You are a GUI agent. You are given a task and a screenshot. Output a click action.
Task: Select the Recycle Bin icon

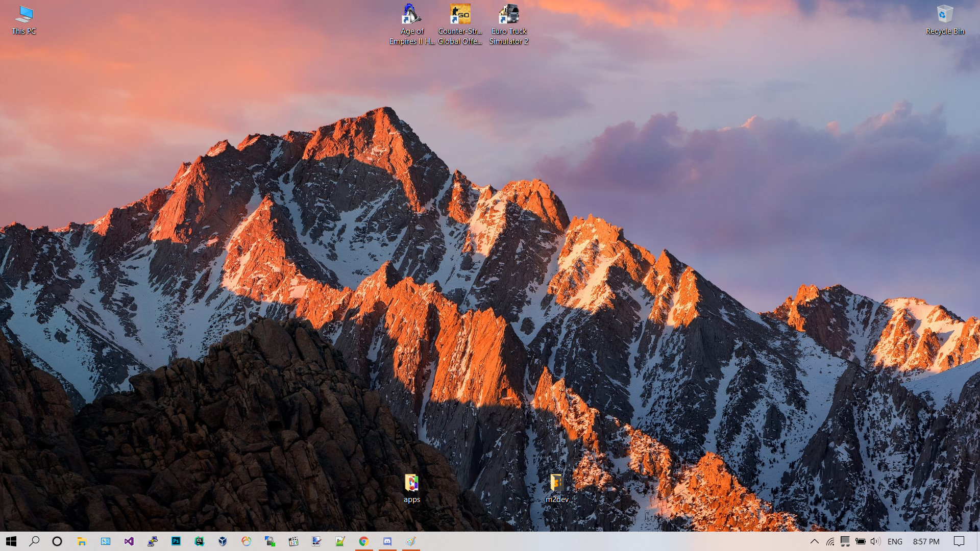(x=945, y=20)
